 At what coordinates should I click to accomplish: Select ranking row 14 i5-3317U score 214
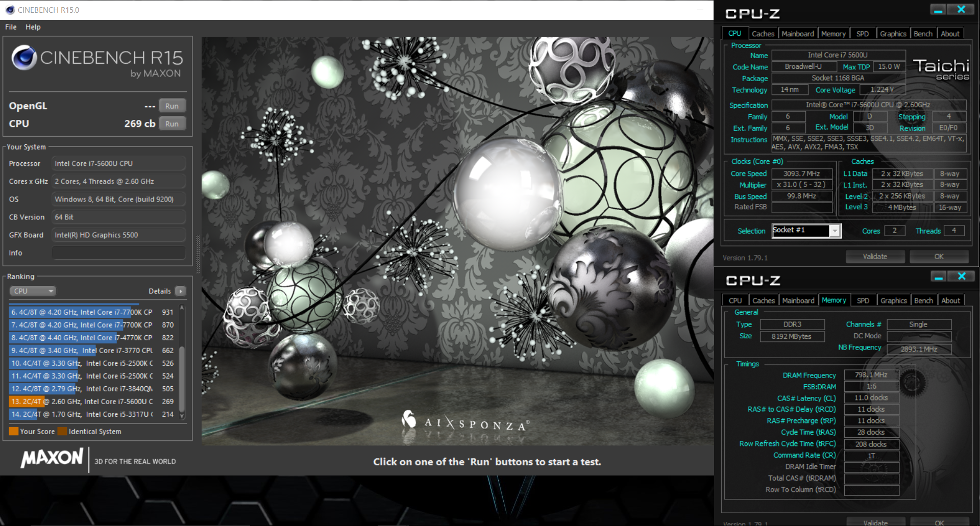92,414
